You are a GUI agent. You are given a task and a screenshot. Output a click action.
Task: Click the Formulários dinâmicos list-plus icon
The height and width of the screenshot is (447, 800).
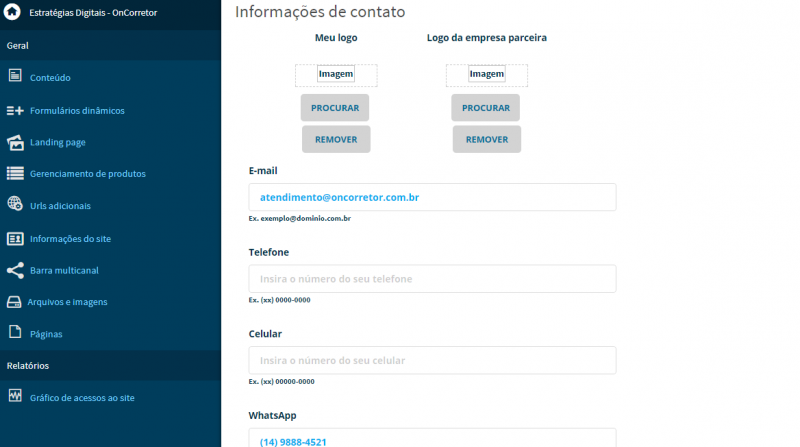15,110
